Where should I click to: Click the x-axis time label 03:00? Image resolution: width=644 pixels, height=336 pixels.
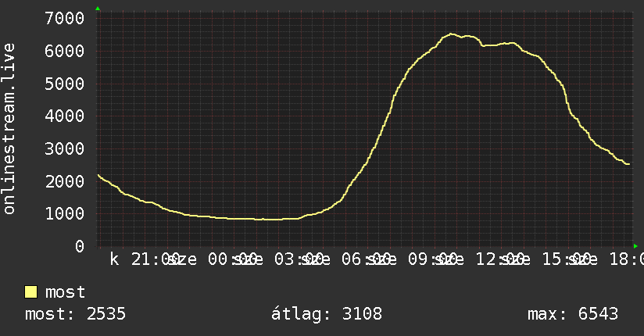click(x=299, y=259)
